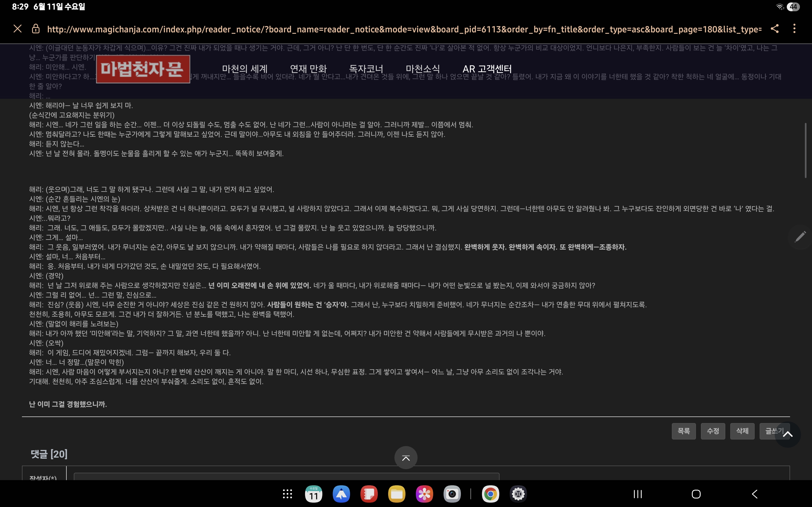Open Chrome from the taskbar

click(x=490, y=494)
